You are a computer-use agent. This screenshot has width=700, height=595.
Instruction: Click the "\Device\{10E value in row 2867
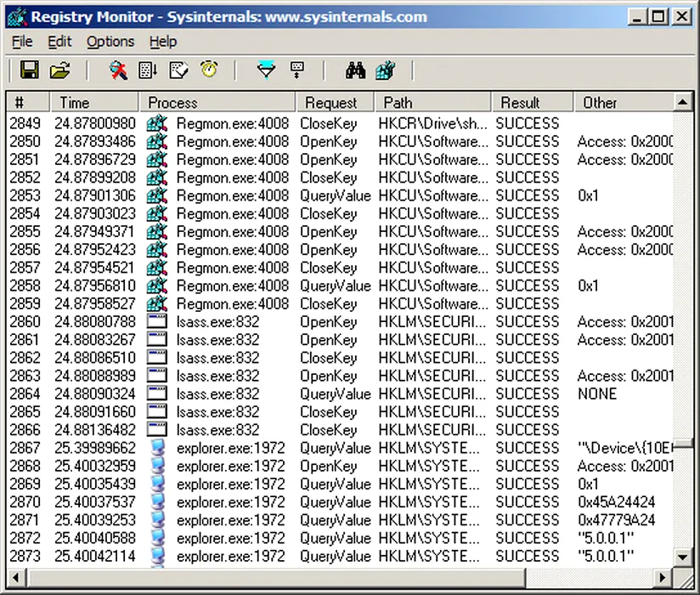coord(625,448)
